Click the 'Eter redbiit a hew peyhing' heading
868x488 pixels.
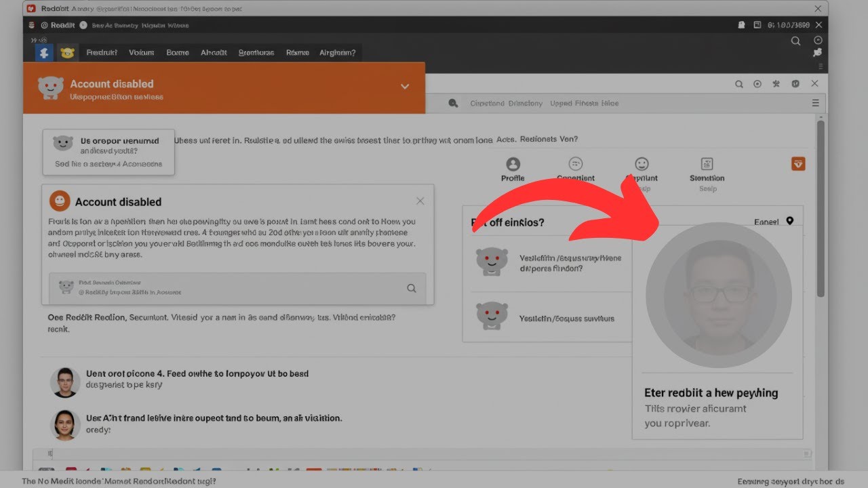point(711,393)
